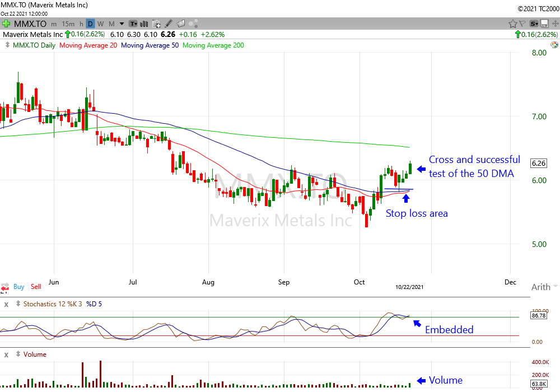Click the MMX.TO symbol field
The height and width of the screenshot is (392, 560).
click(30, 24)
